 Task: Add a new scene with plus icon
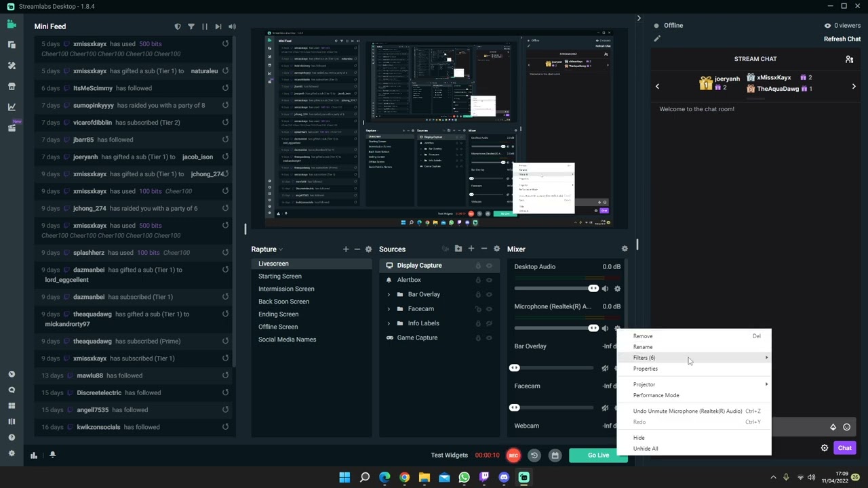tap(346, 249)
